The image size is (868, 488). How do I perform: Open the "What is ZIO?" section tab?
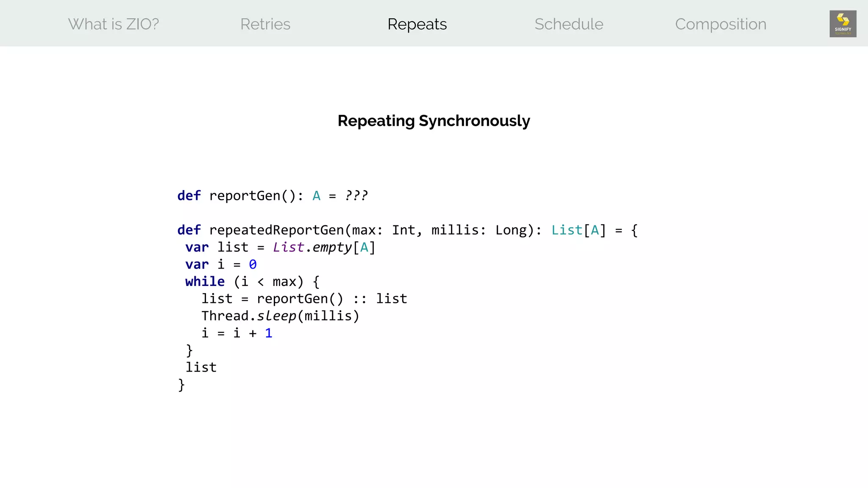point(114,24)
